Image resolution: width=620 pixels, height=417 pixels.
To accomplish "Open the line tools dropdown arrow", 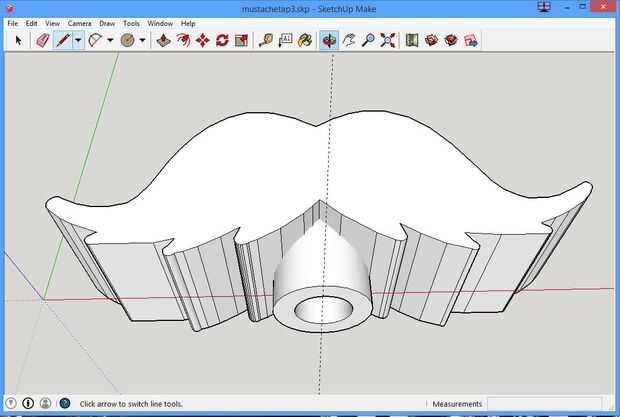I will (78, 40).
